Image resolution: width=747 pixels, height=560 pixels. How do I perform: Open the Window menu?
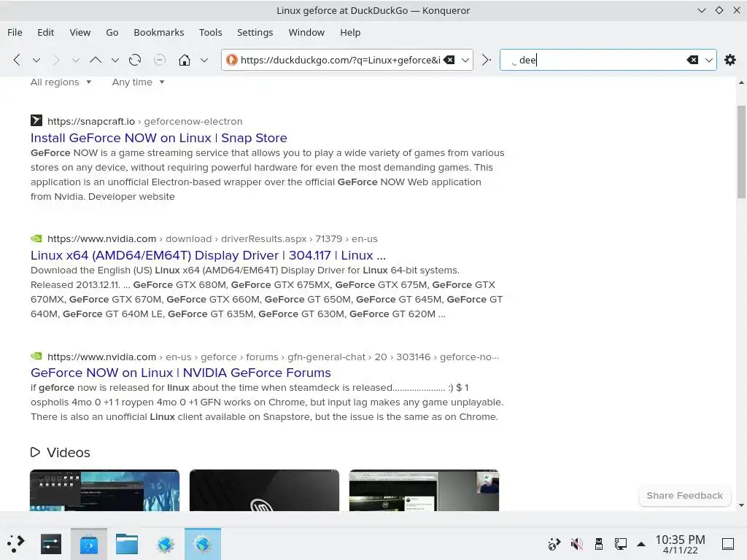coord(306,32)
